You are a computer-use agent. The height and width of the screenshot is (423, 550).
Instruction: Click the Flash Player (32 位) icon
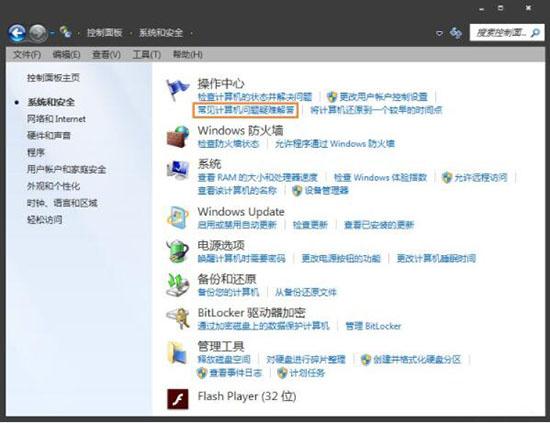tap(177, 399)
